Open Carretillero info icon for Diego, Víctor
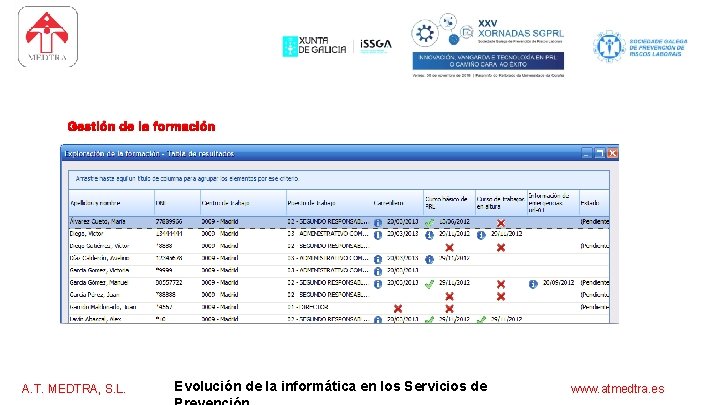The width and height of the screenshot is (720, 405). 377,235
